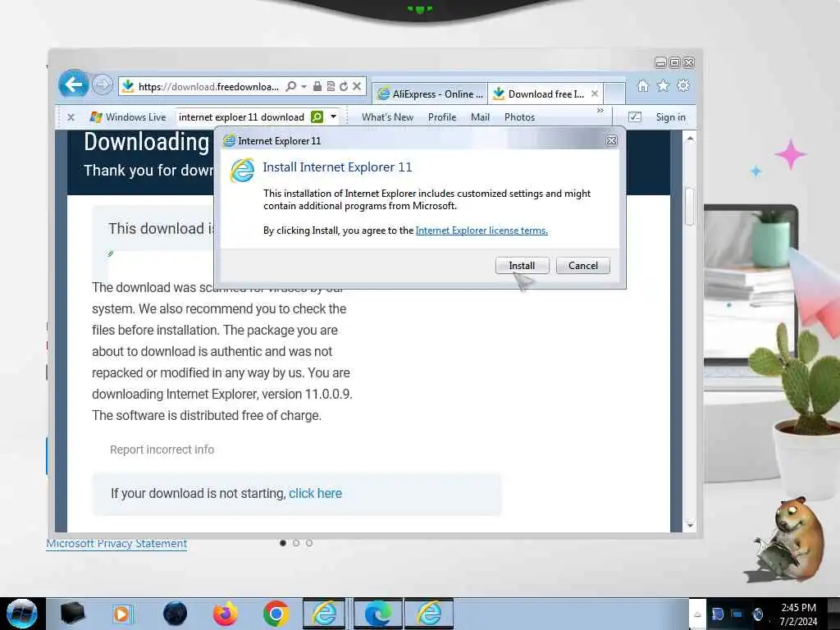Launch Google Chrome from the taskbar

tap(276, 614)
